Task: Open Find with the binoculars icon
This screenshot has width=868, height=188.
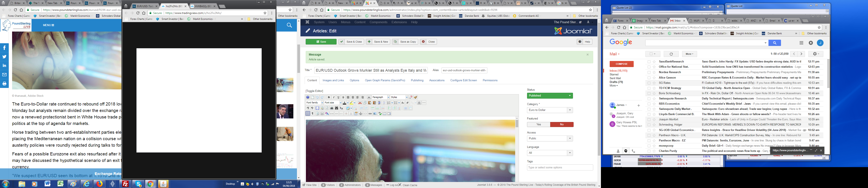Action: (x=336, y=108)
